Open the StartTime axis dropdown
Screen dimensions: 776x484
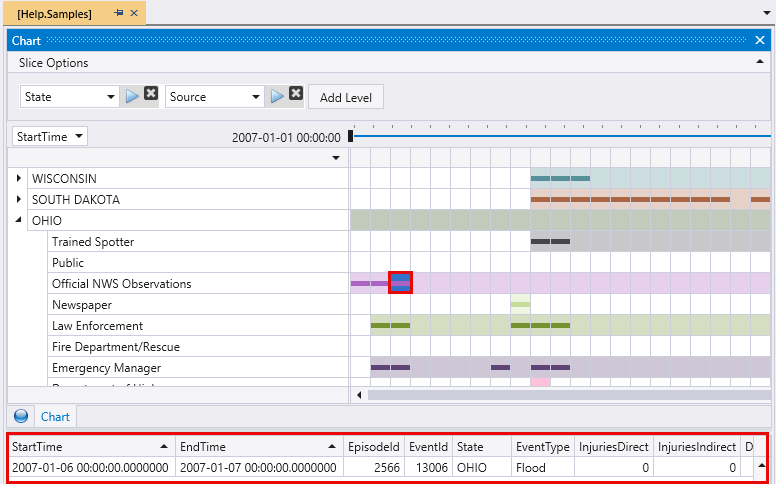(x=49, y=136)
